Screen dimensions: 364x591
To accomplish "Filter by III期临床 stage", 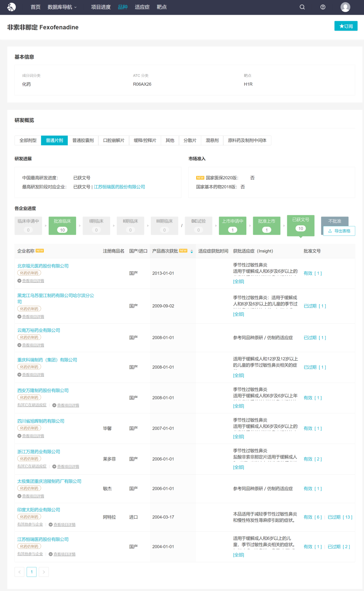I will (164, 226).
